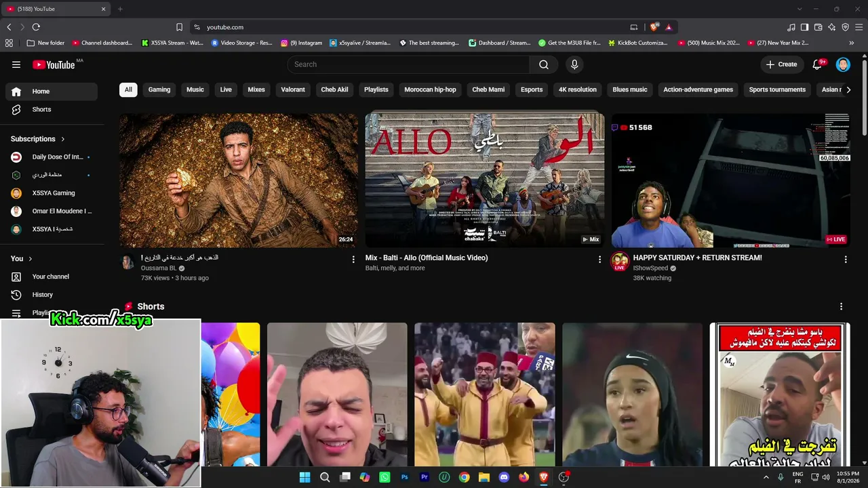Open more options for Mix - Balti video

click(x=599, y=259)
